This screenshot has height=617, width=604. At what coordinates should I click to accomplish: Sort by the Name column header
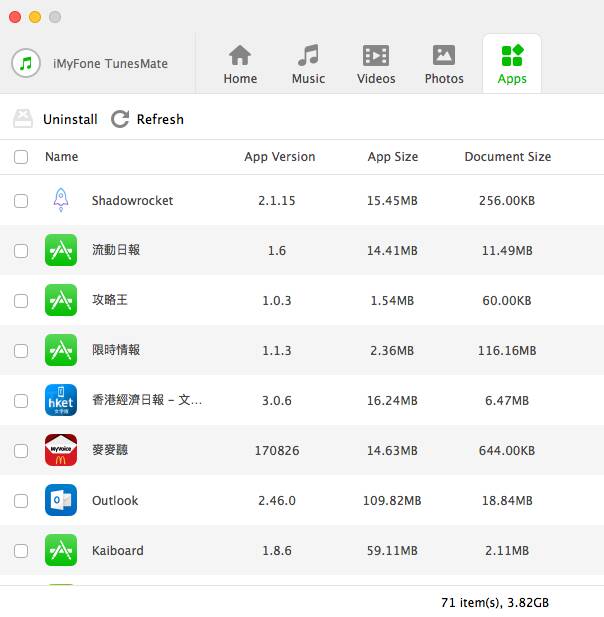pyautogui.click(x=61, y=157)
